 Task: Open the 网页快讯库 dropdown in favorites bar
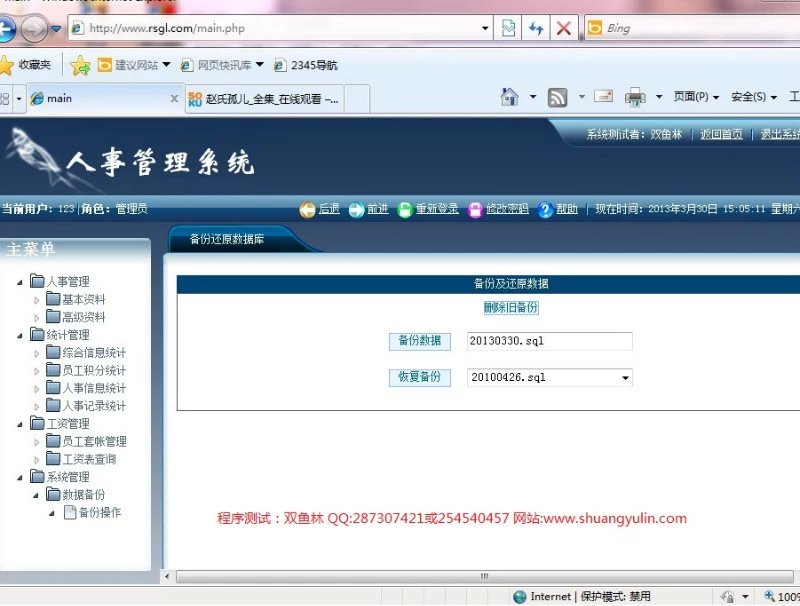coord(260,65)
